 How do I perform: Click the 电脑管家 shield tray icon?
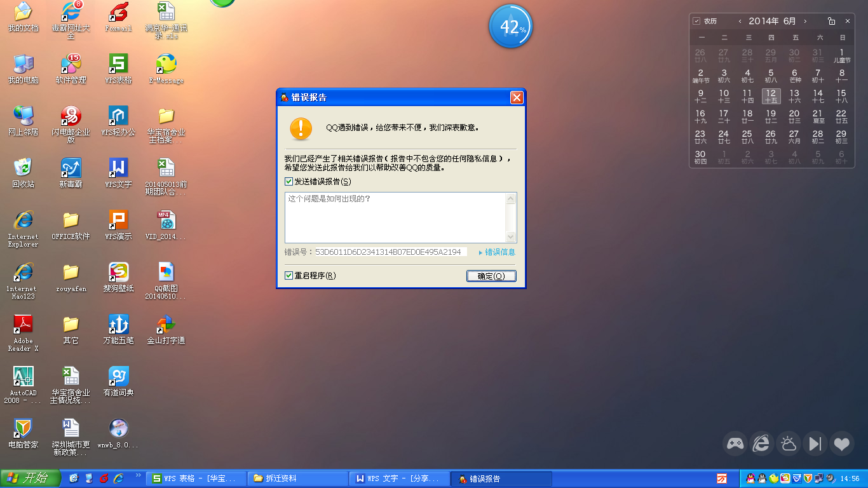click(808, 478)
